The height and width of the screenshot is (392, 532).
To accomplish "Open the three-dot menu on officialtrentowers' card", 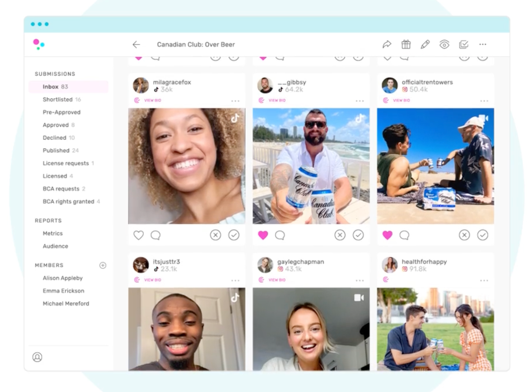I will click(x=484, y=100).
